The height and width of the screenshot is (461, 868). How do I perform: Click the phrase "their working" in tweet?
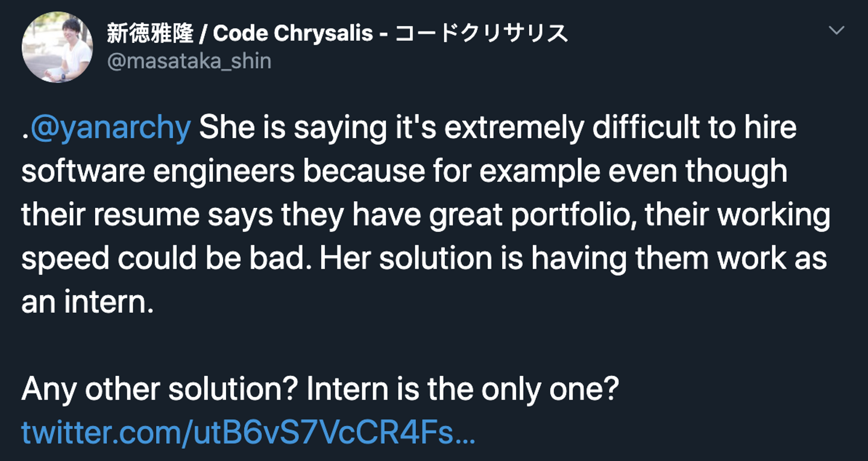pyautogui.click(x=737, y=215)
